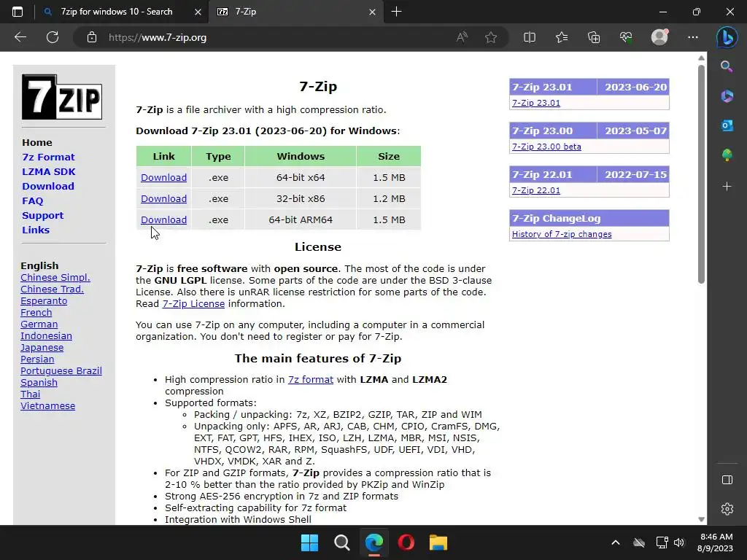Toggle Read aloud icon in address bar
The height and width of the screenshot is (560, 747).
click(462, 37)
